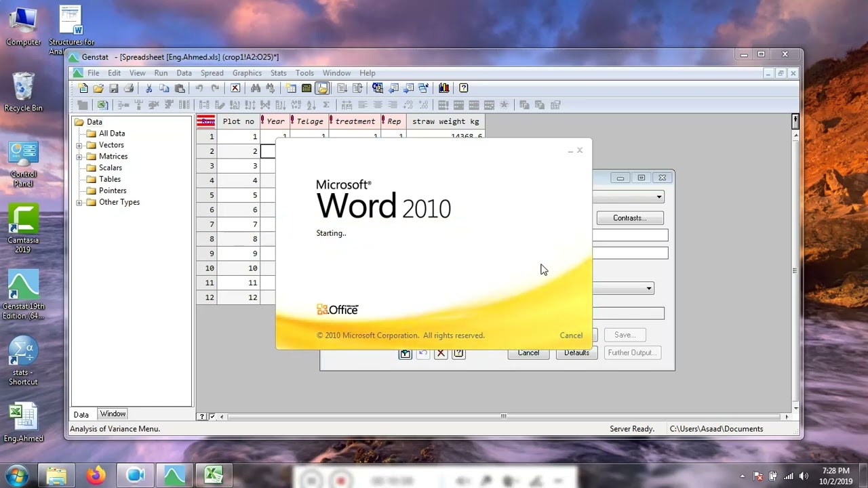Open the File menu
The height and width of the screenshot is (488, 868).
point(93,73)
